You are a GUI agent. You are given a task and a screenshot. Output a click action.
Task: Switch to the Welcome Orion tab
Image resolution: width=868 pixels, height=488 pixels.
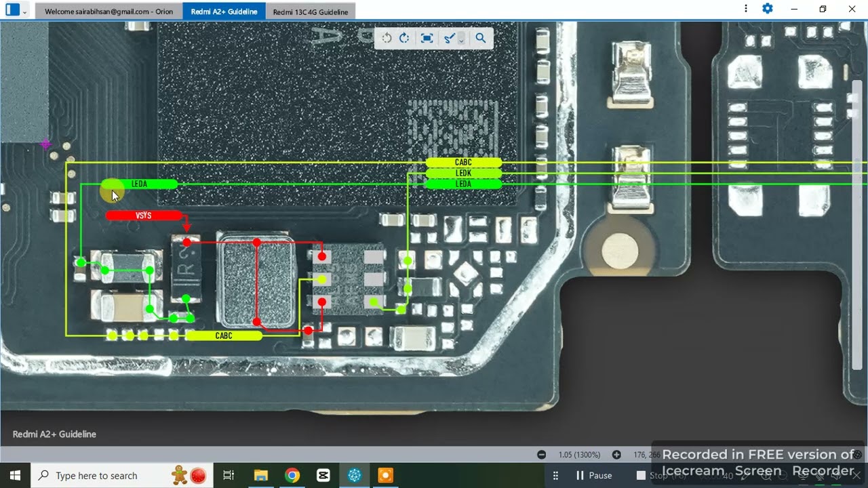click(x=108, y=12)
